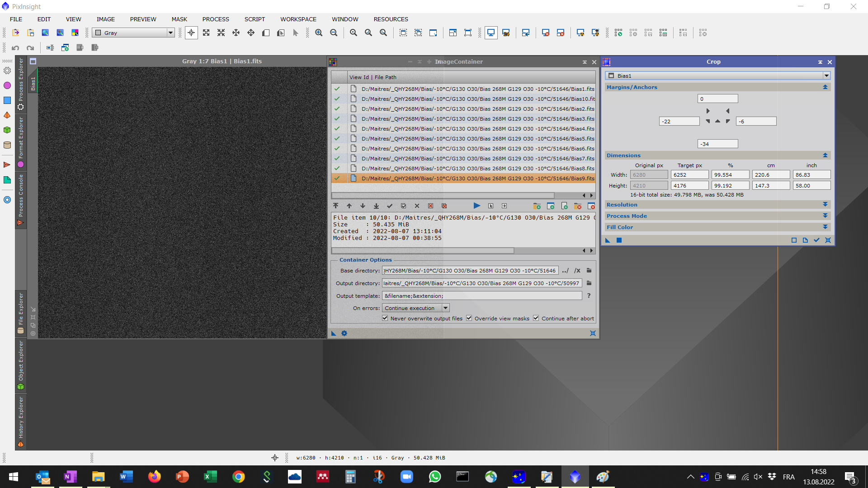Click the readout mode crosshair toolbar icon
Image resolution: width=868 pixels, height=488 pixels.
tap(191, 33)
